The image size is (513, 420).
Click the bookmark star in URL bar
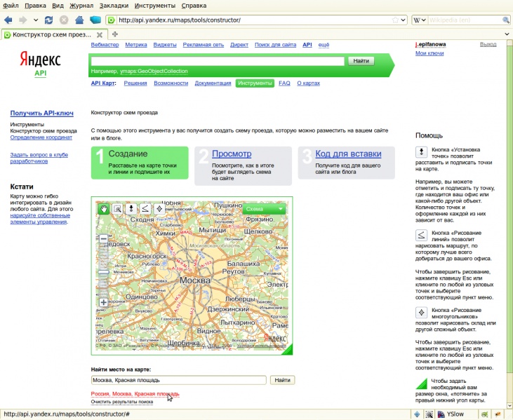point(395,20)
